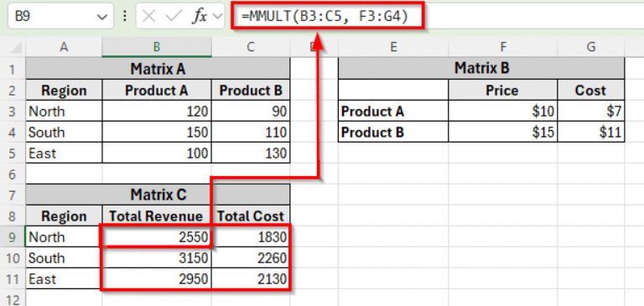Click the Total Cost header cell
The height and width of the screenshot is (306, 644).
[x=251, y=216]
